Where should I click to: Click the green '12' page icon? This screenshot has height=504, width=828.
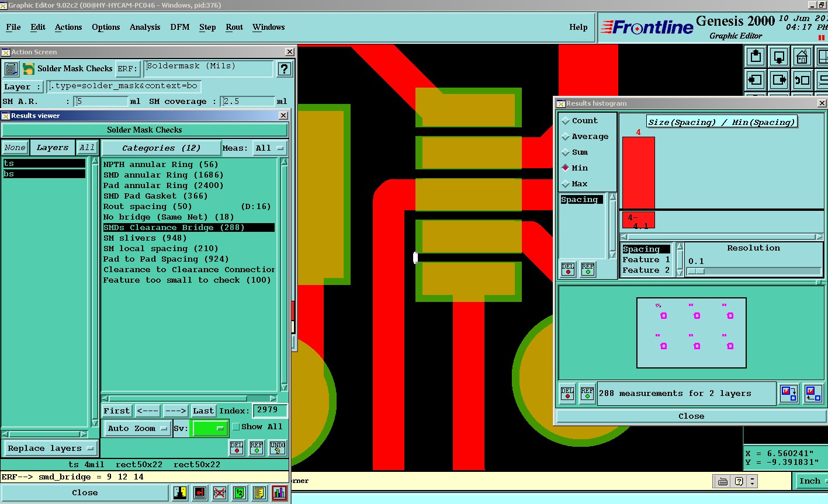pos(240,493)
